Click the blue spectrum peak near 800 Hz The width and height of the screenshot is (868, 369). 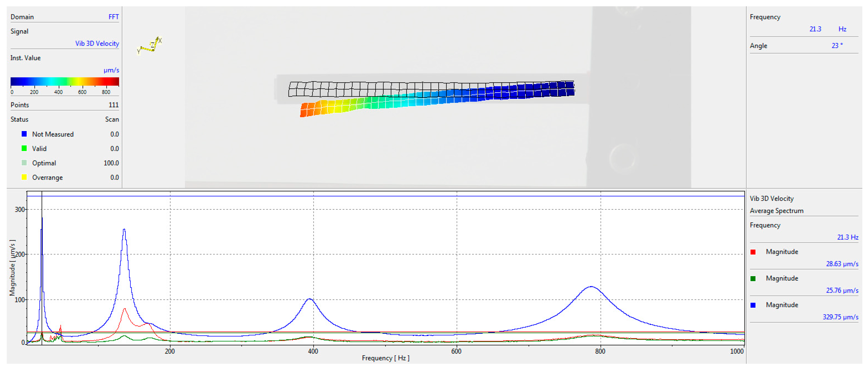point(591,287)
